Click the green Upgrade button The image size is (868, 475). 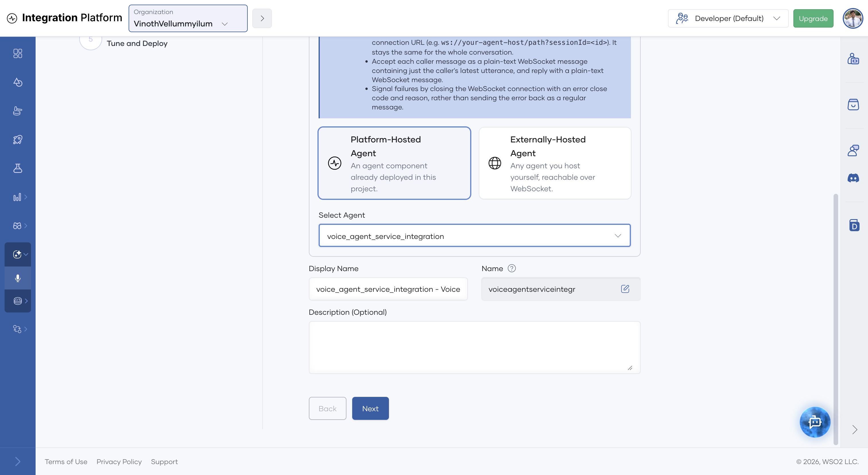coord(813,19)
